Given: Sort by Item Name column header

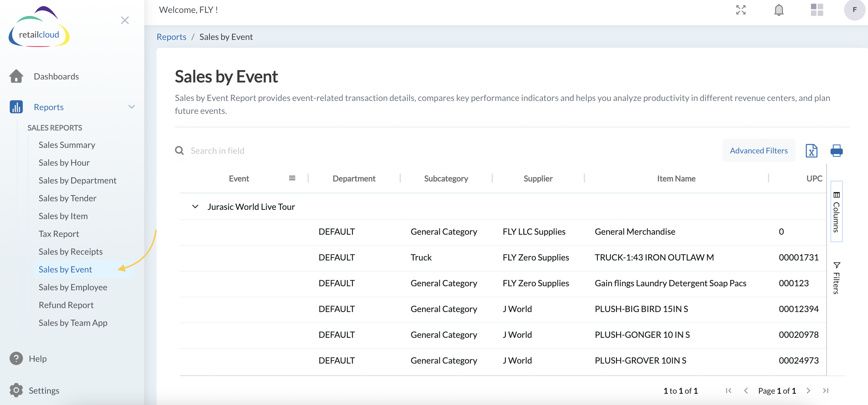Looking at the screenshot, I should [x=676, y=179].
